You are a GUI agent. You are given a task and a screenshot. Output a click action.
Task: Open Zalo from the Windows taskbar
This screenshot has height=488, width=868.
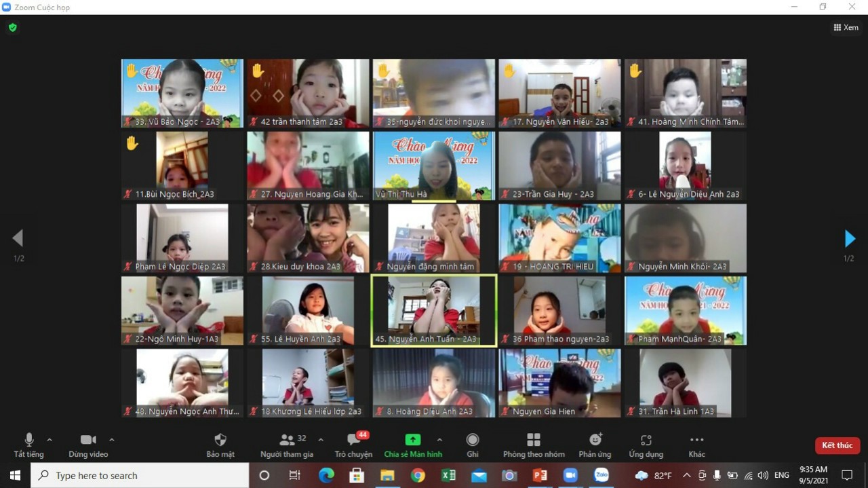(x=601, y=475)
